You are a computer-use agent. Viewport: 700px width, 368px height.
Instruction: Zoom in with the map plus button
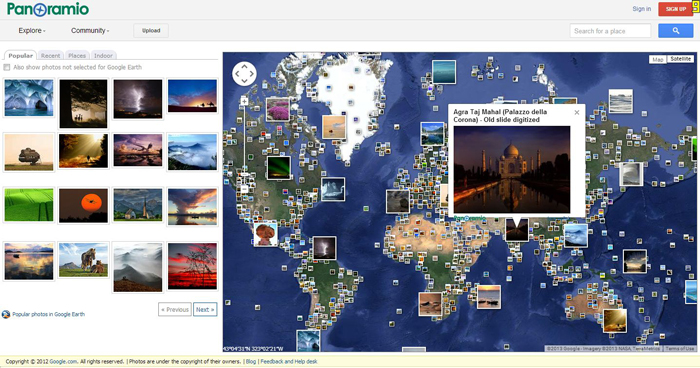pos(244,102)
